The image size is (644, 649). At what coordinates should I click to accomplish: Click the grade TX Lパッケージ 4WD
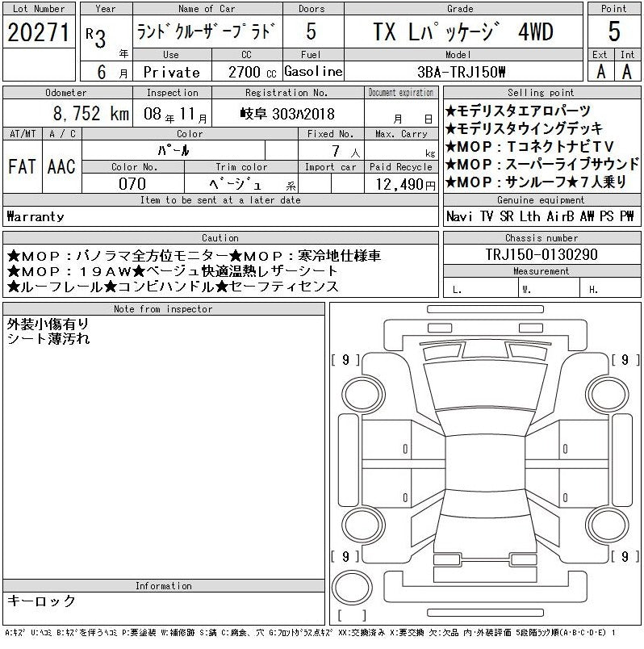pyautogui.click(x=463, y=32)
